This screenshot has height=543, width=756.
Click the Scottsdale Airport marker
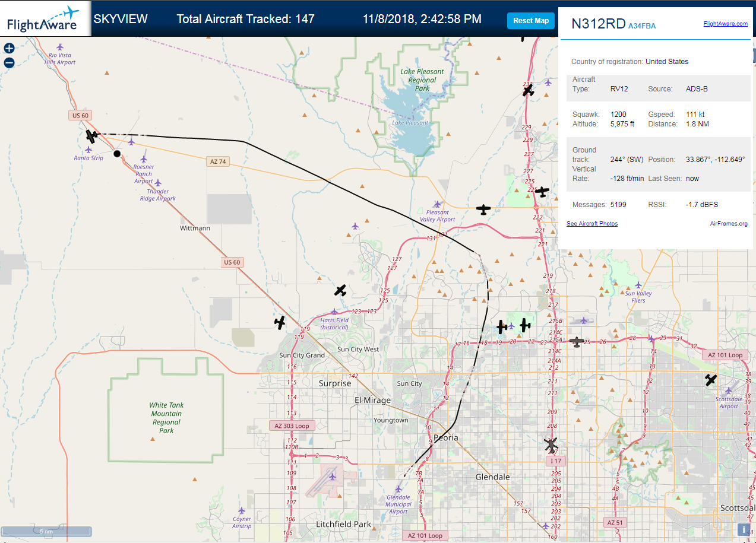click(729, 390)
